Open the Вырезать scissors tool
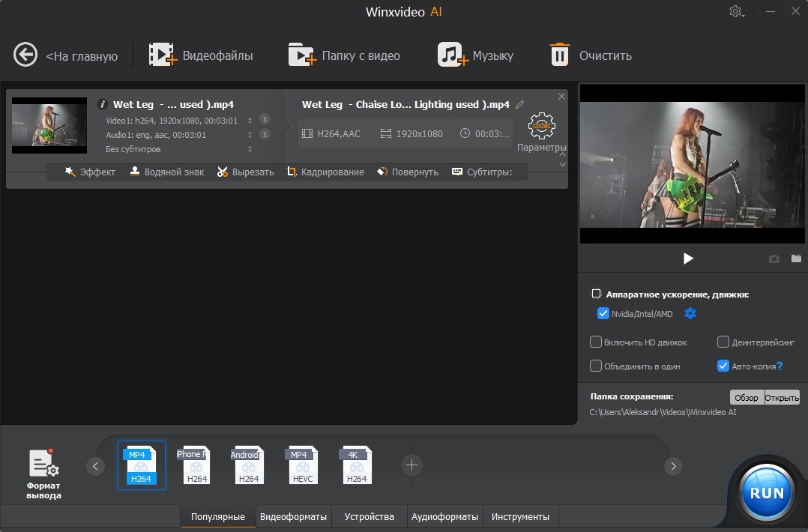Viewport: 808px width, 532px height. (x=245, y=172)
